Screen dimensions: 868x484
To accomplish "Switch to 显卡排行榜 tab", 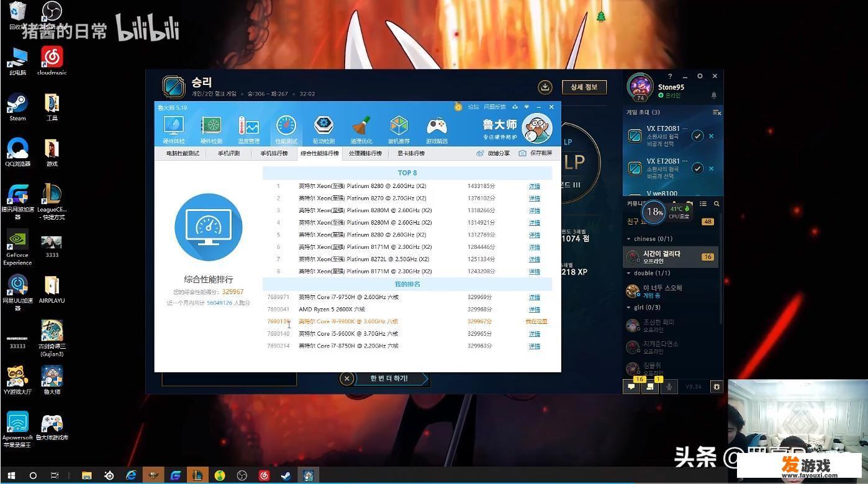I will click(x=411, y=153).
